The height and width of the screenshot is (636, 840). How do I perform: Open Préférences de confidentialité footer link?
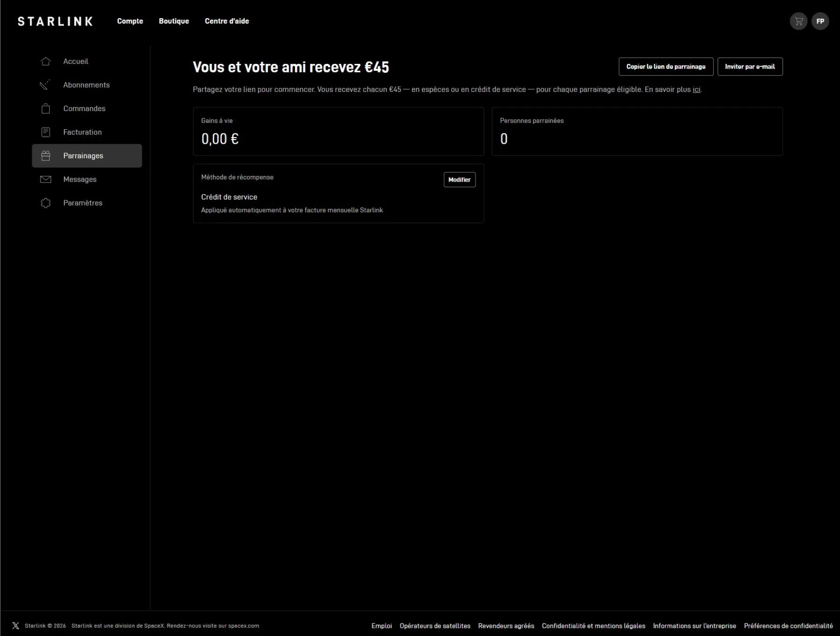[788, 626]
